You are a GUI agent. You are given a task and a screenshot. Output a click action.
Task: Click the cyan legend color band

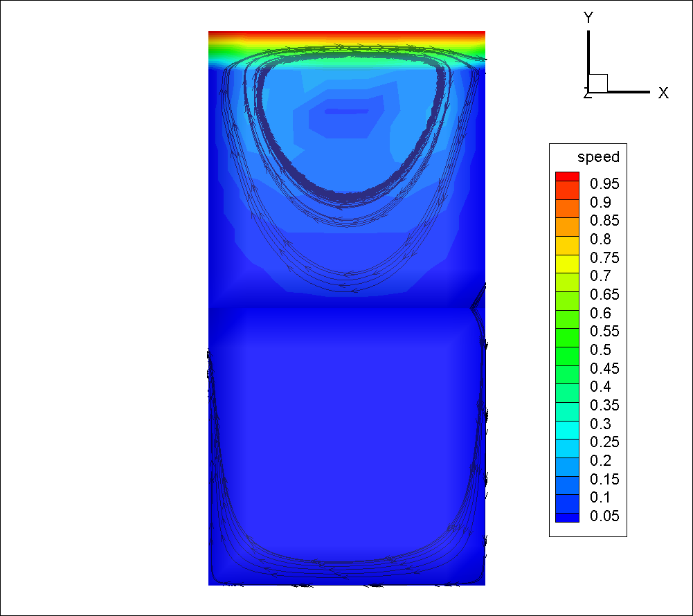(567, 430)
